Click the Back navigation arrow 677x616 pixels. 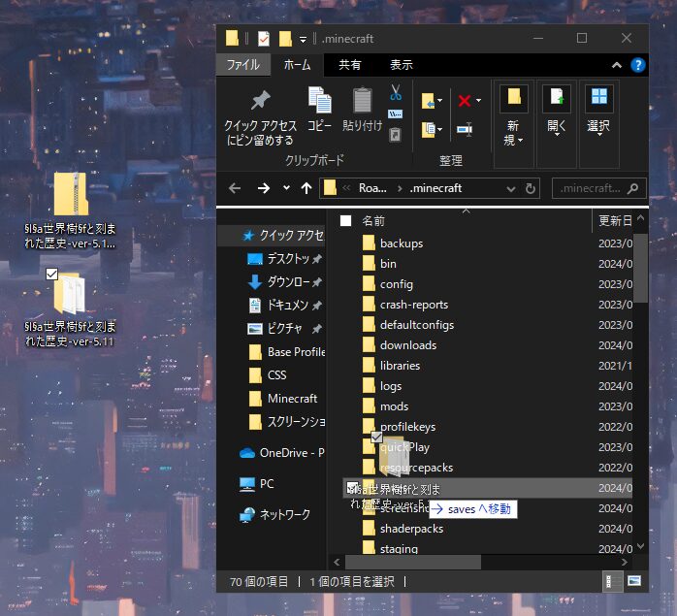click(235, 188)
